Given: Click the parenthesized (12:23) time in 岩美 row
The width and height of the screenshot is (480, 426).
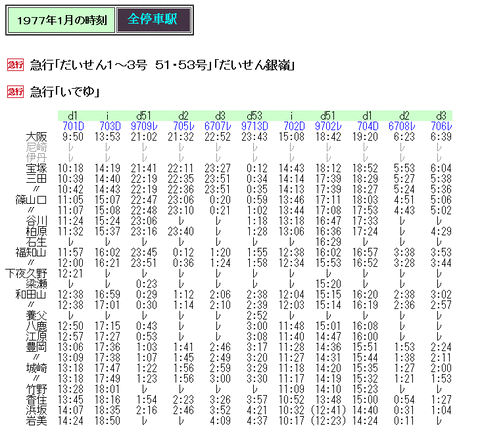Looking at the screenshot, I should pyautogui.click(x=328, y=421).
